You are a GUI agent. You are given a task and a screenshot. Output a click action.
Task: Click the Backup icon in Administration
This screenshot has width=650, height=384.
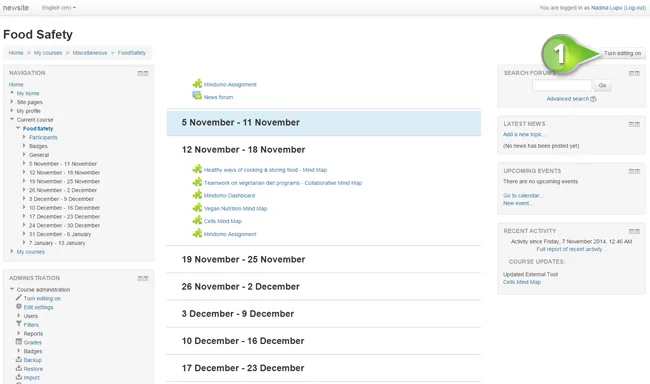click(x=19, y=359)
